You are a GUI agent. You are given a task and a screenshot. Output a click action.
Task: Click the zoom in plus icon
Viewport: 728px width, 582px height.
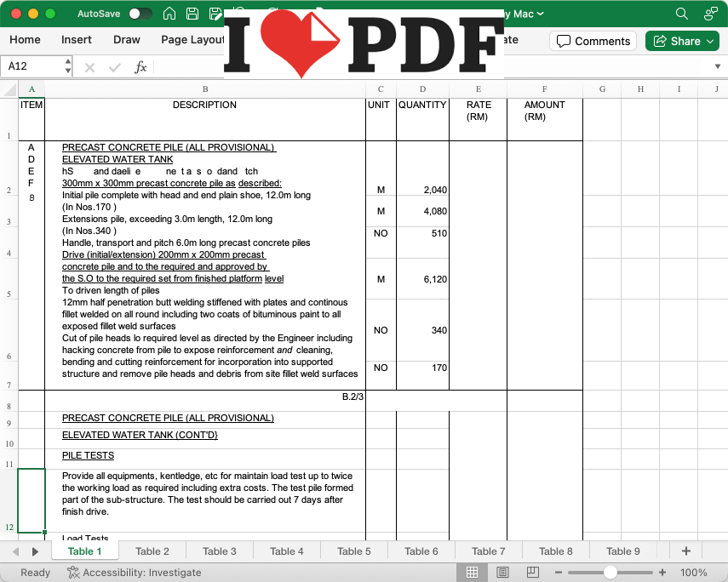662,573
